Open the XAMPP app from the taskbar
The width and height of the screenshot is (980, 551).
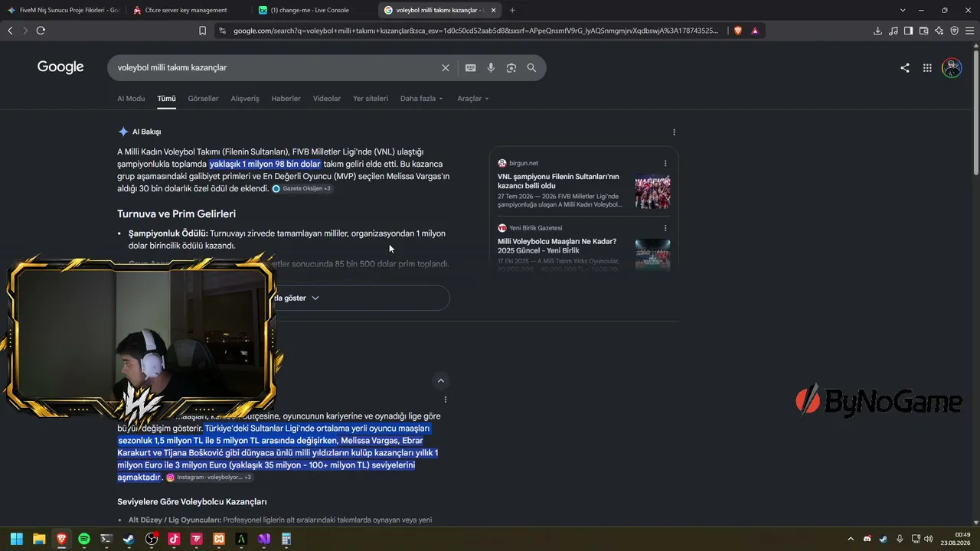tap(219, 539)
